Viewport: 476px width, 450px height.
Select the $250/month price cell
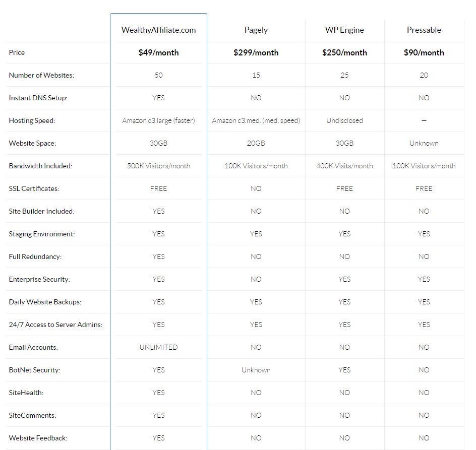[x=344, y=52]
